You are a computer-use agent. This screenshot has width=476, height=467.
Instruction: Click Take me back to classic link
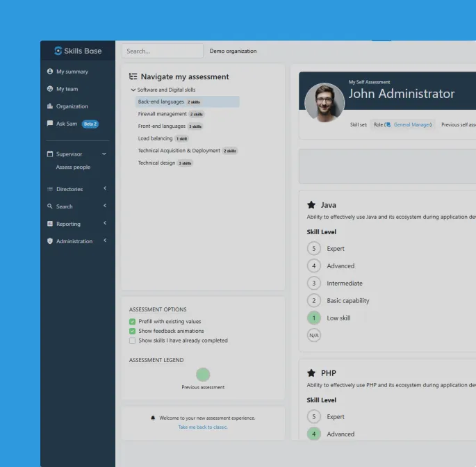(203, 427)
